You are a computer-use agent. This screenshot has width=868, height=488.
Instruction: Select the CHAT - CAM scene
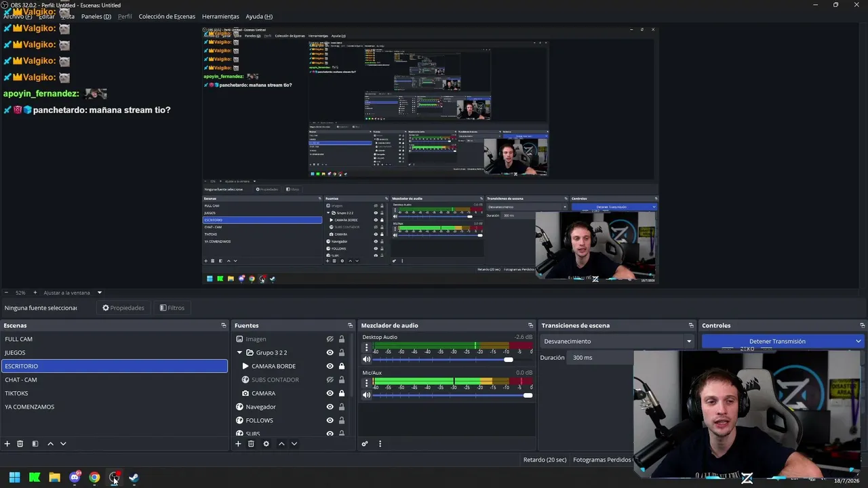click(114, 380)
